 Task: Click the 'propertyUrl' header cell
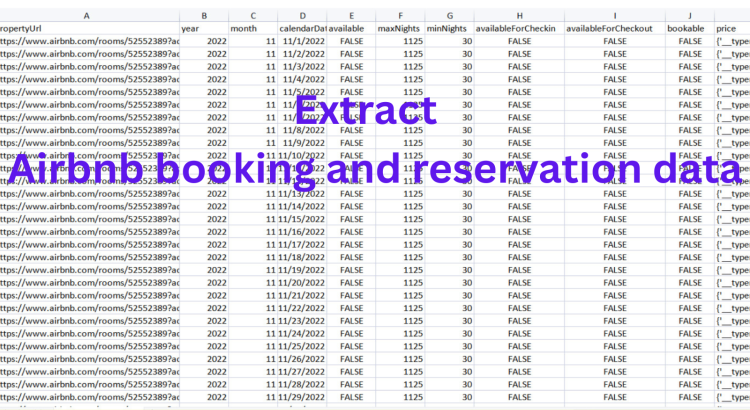89,29
